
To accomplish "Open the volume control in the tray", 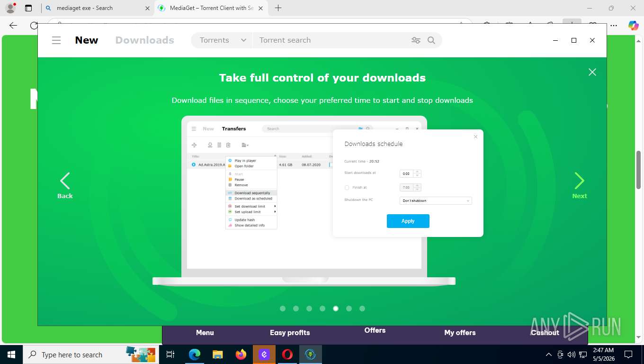I will pyautogui.click(x=572, y=355).
